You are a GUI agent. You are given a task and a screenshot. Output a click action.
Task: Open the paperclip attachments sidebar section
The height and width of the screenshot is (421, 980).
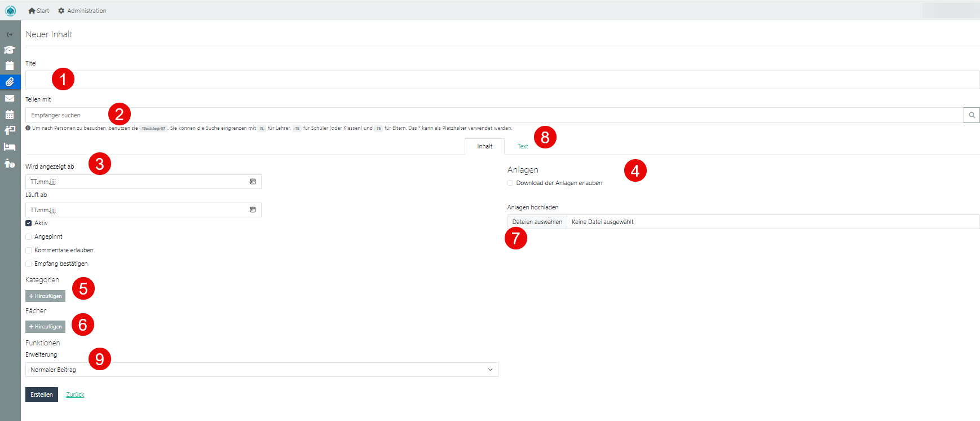(10, 82)
